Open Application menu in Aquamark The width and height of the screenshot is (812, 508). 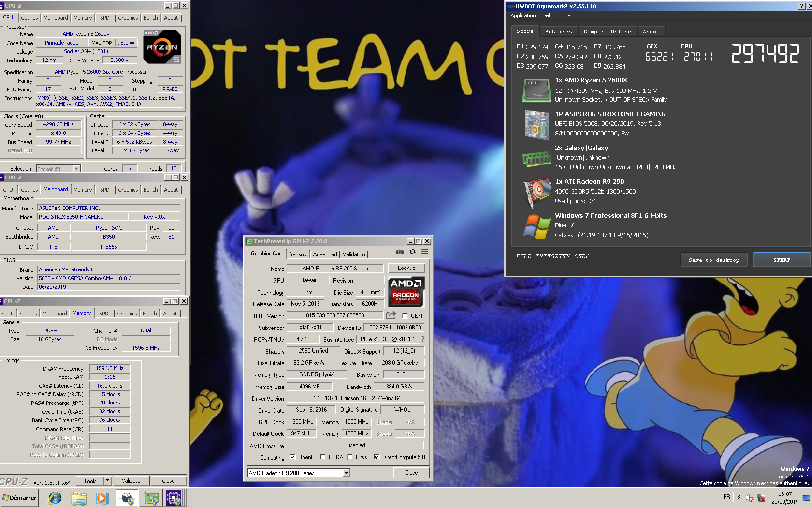pyautogui.click(x=523, y=15)
